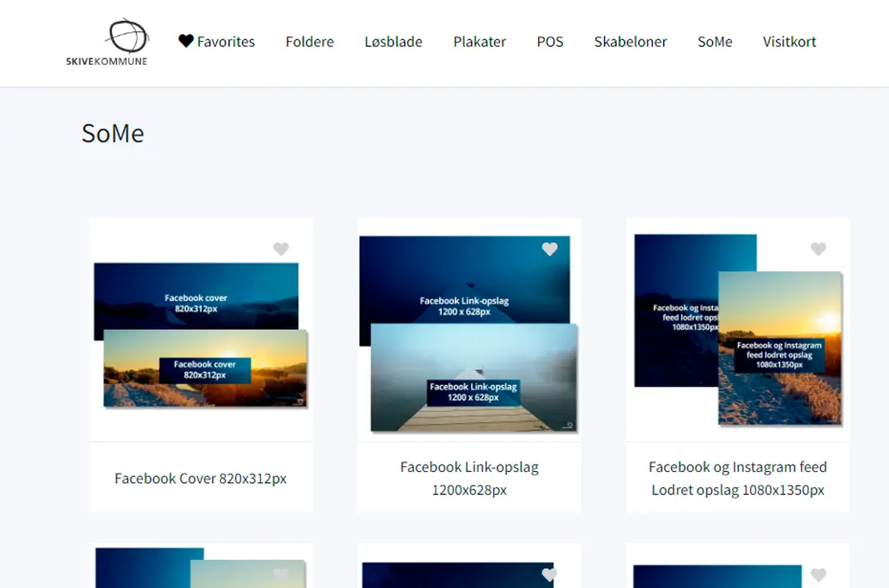Click heart on second-row middle card
Viewport: 889px width, 588px height.
click(549, 575)
